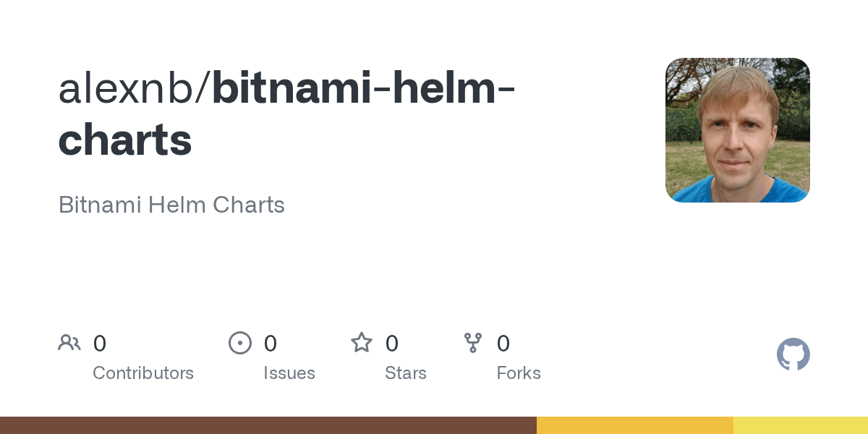This screenshot has width=868, height=434.
Task: Click the Issues label
Action: [289, 373]
